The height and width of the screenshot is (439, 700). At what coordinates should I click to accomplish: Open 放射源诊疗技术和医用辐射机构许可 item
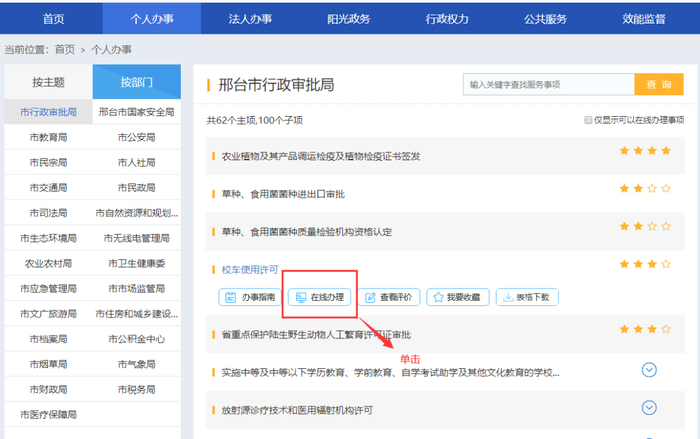tap(297, 410)
